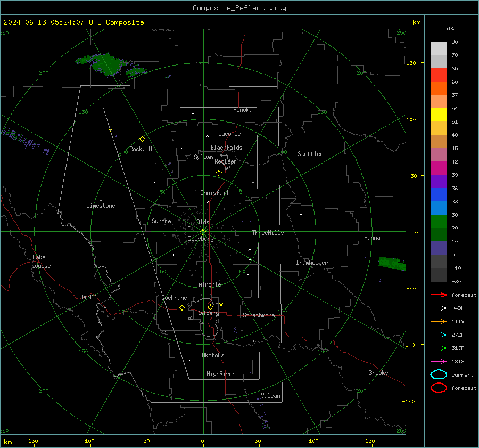Click the Blackfalds city label
Image resolution: width=479 pixels, height=448 pixels.
tap(226, 148)
